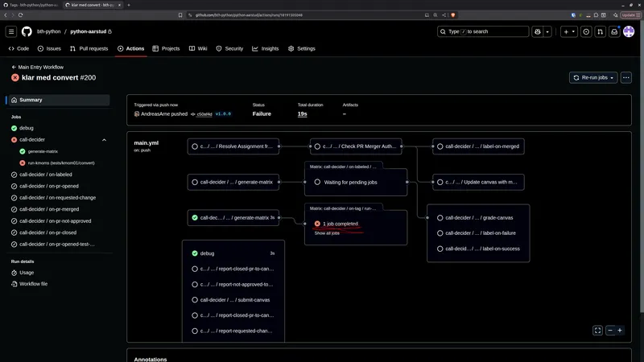Screen dimensions: 644x362
Task: Switch to the Insights tab
Action: pos(266,48)
